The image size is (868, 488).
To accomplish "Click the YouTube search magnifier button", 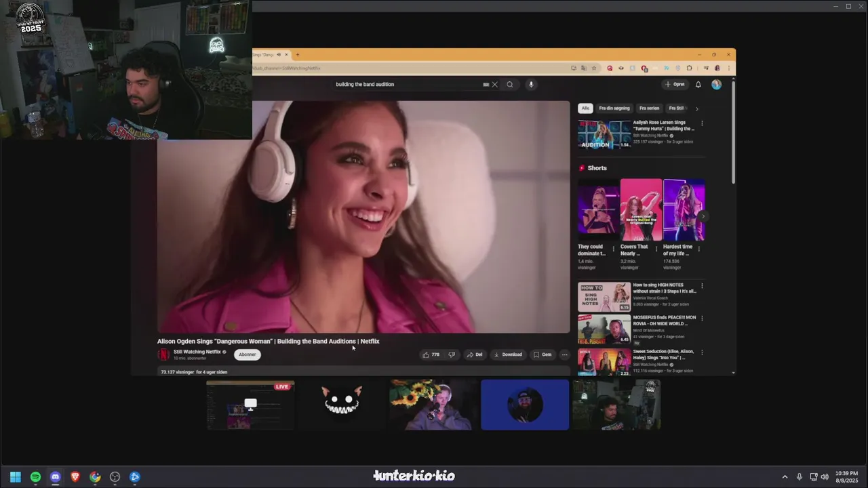I will pos(510,85).
